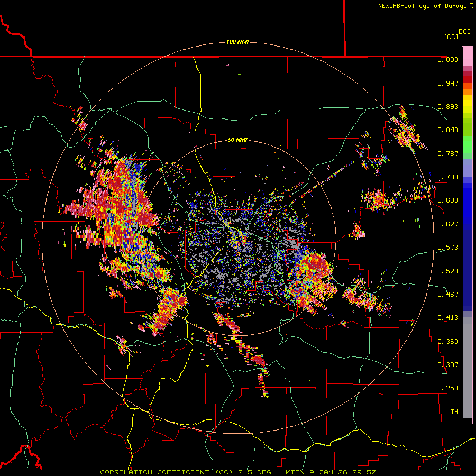Image resolution: width=476 pixels, height=476 pixels.
Task: Click the 100 NMI range ring label
Action: coord(237,42)
